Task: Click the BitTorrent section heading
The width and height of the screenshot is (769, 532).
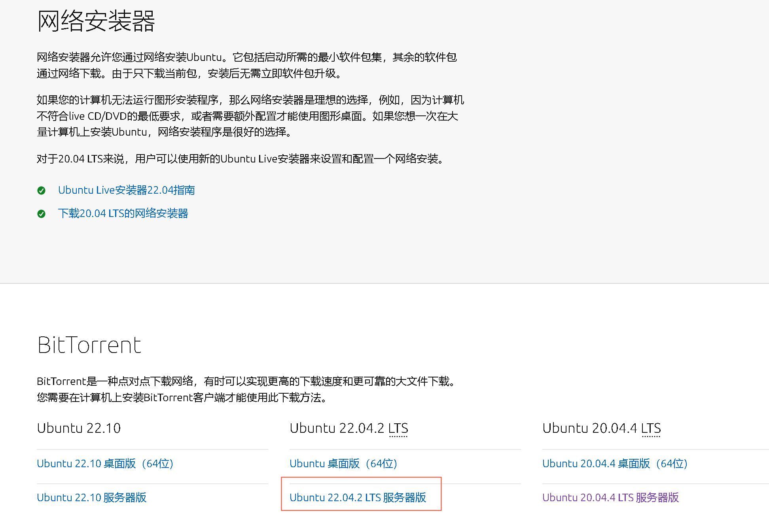Action: 89,345
